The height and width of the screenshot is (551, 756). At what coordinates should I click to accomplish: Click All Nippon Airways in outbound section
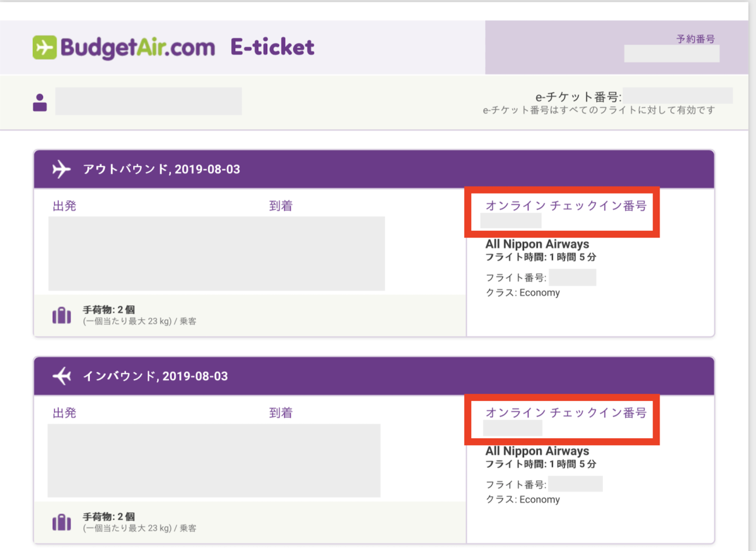537,244
